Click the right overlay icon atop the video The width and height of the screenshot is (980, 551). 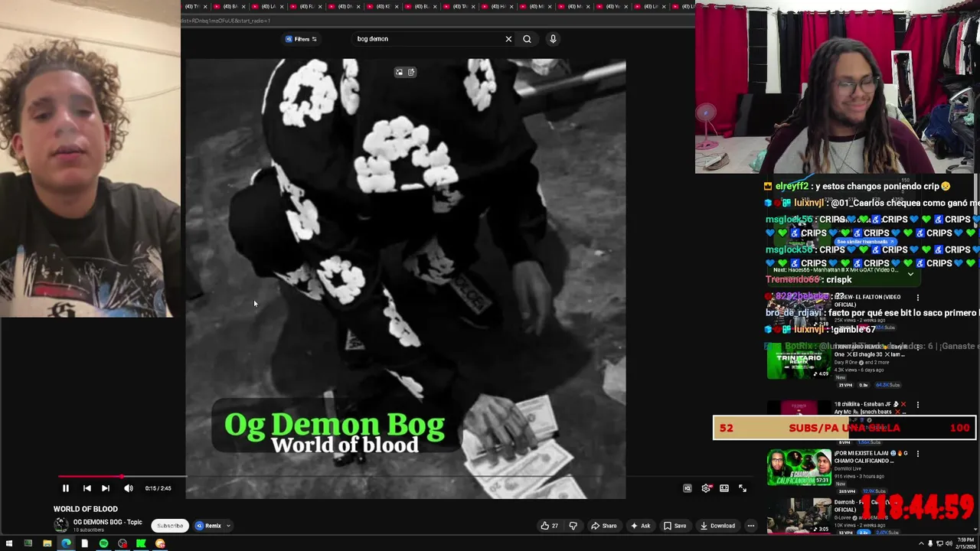(411, 73)
